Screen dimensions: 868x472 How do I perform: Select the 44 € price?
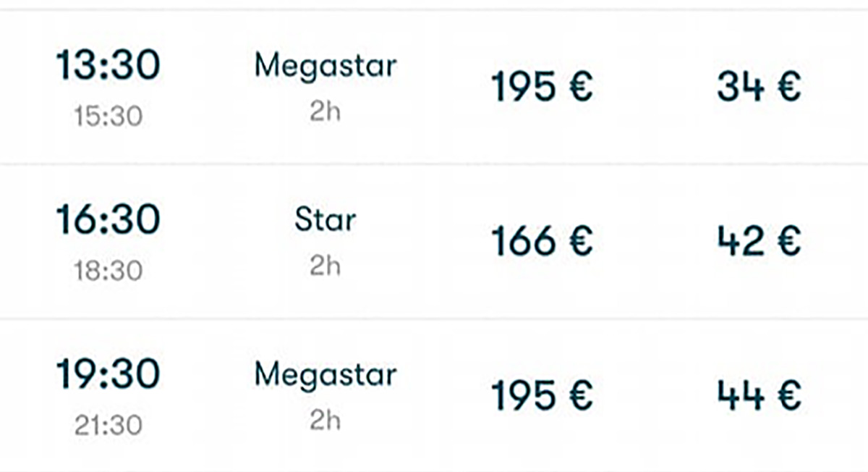pyautogui.click(x=759, y=396)
